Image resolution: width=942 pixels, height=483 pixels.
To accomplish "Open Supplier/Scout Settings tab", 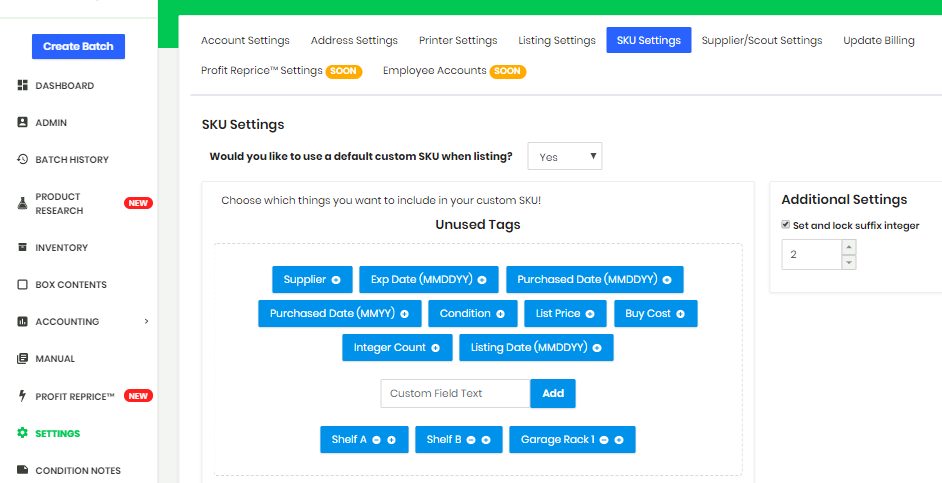I will click(762, 40).
